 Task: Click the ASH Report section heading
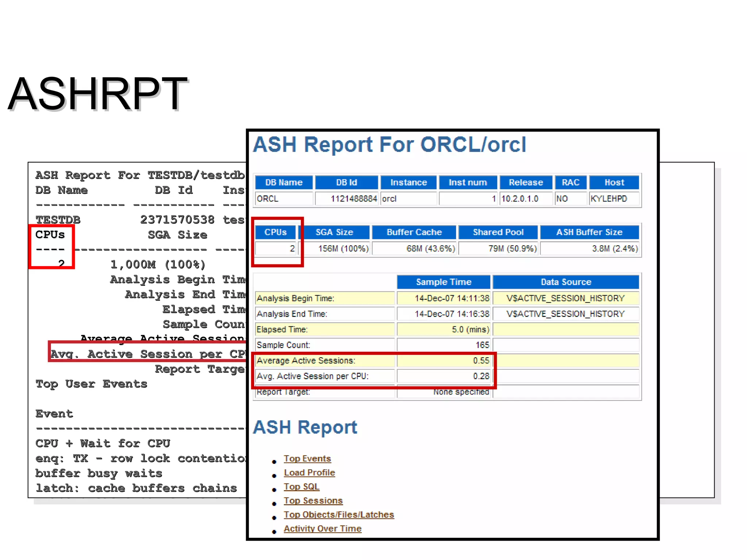click(x=305, y=427)
